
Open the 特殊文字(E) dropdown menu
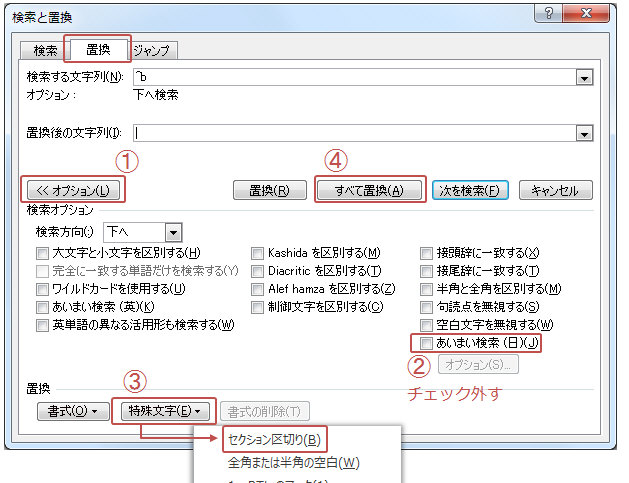[x=165, y=411]
